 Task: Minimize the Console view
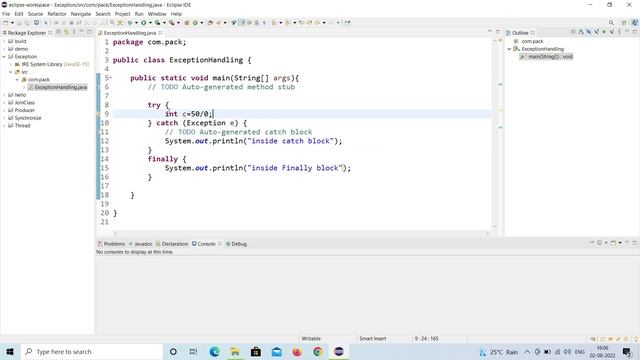(x=627, y=242)
